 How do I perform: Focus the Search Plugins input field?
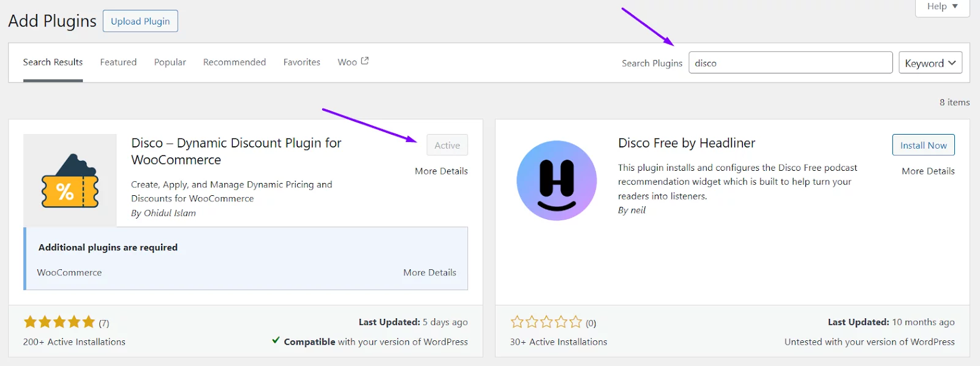pos(790,62)
